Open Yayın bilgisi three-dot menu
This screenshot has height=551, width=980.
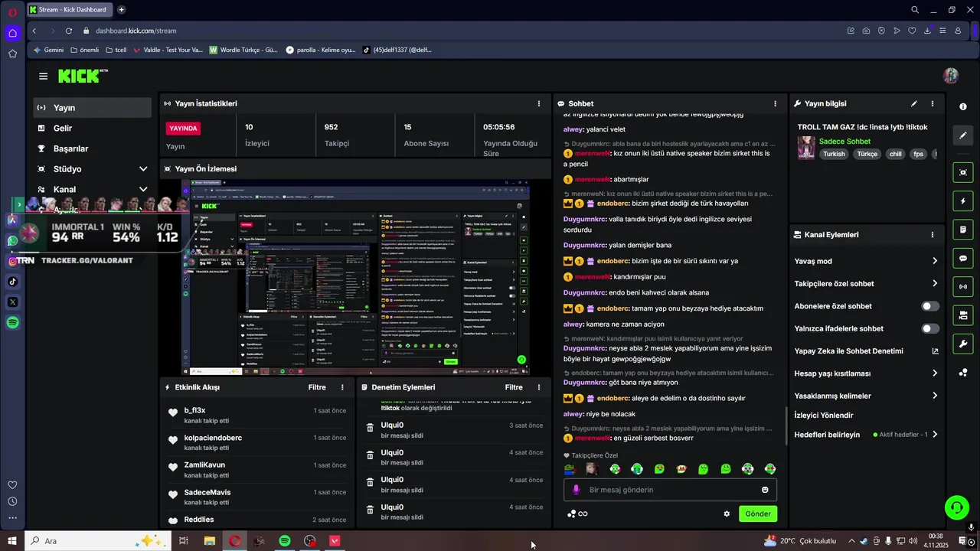pyautogui.click(x=932, y=103)
